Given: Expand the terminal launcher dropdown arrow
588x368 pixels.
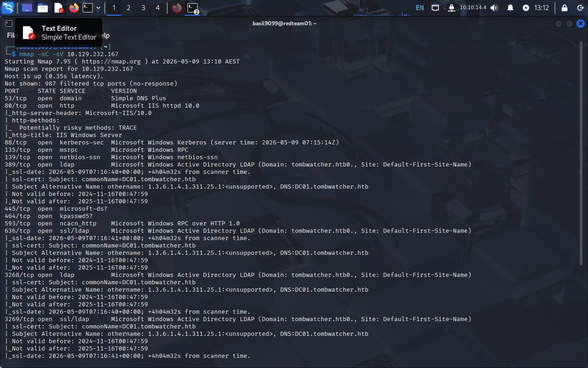Looking at the screenshot, I should [x=98, y=8].
